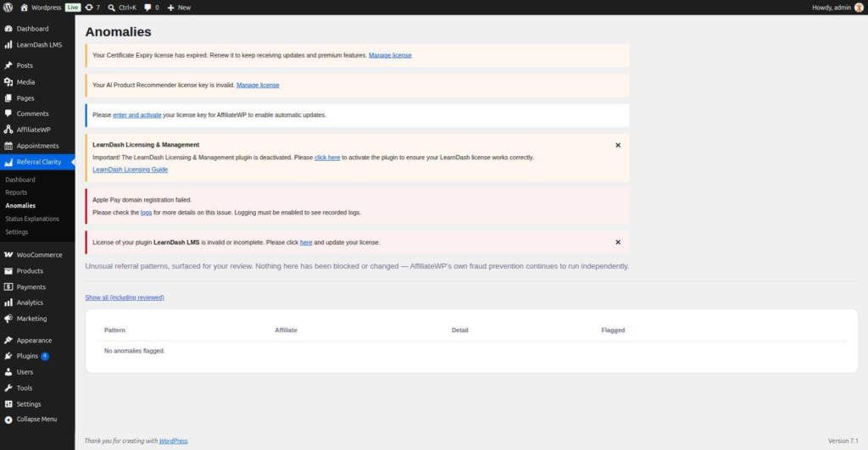The width and height of the screenshot is (868, 450).
Task: Click the updates refresh icon
Action: pyautogui.click(x=88, y=7)
